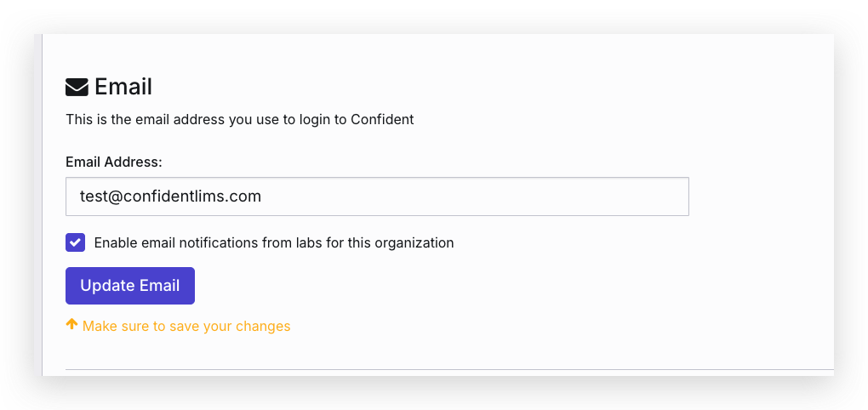This screenshot has height=410, width=868.
Task: Click the blank area right of Update Email
Action: 425,286
